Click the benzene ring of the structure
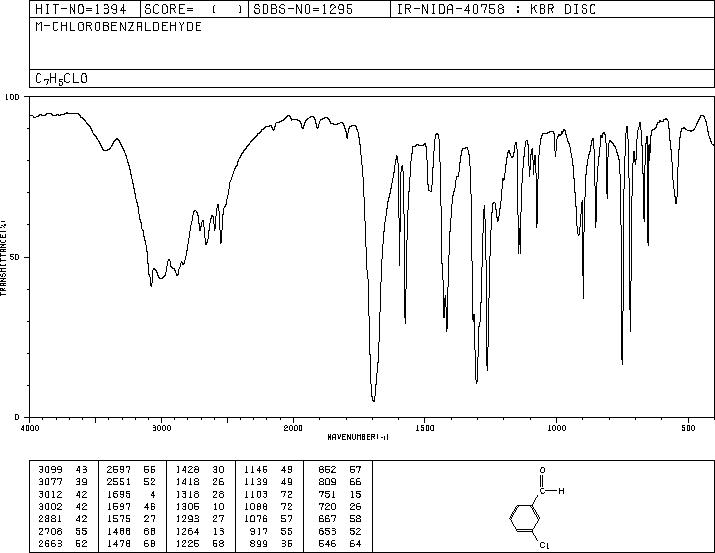This screenshot has height=553, width=715. 524,518
